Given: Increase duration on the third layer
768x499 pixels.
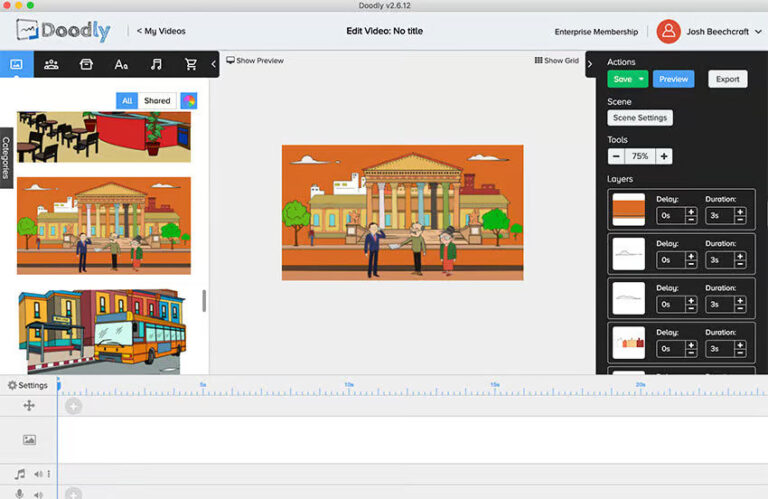Looking at the screenshot, I should [740, 301].
